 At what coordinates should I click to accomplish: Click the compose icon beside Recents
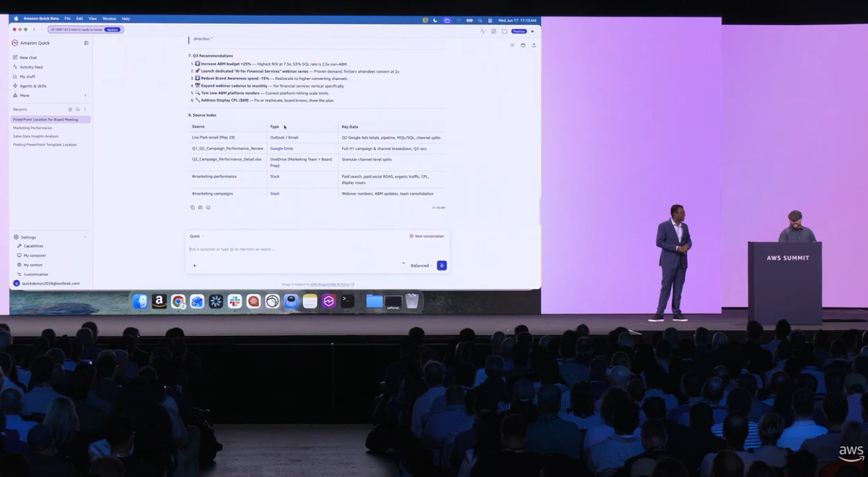coord(70,109)
